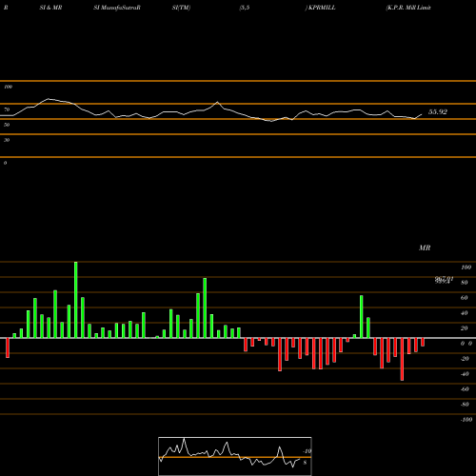Viewport: 476px width, 476px height.
Task: Click the MR axis label -40 on right
Action: 465,374
